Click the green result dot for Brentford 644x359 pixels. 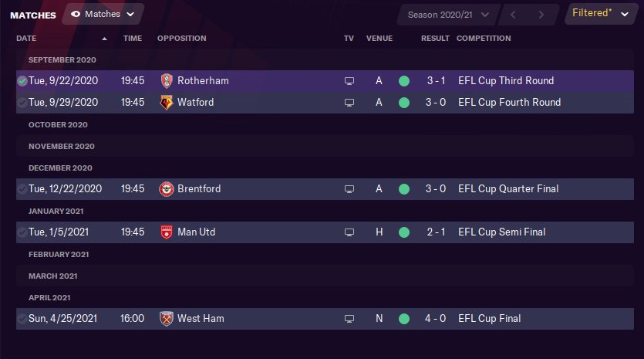[x=403, y=189]
